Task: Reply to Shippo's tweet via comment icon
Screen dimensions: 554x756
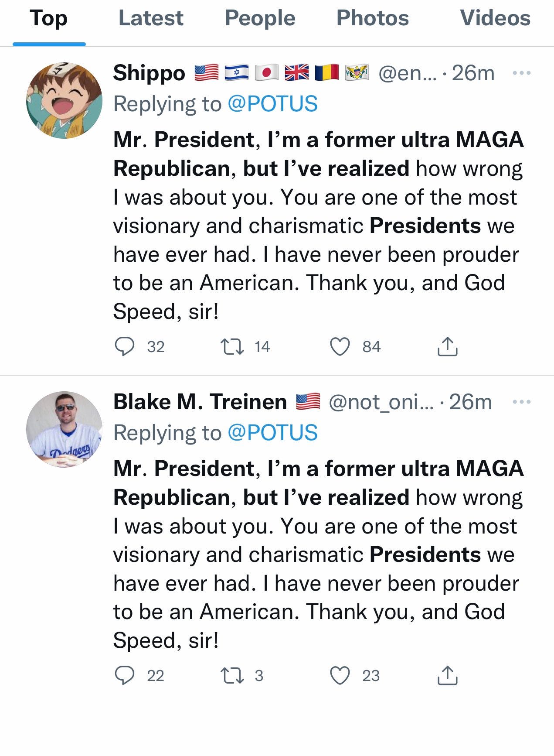Action: pos(124,347)
